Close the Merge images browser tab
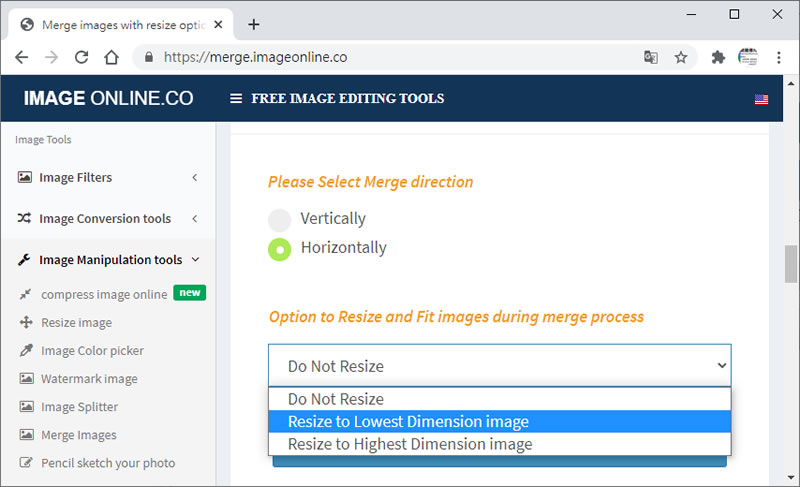Viewport: 800px width, 487px height. tap(218, 24)
